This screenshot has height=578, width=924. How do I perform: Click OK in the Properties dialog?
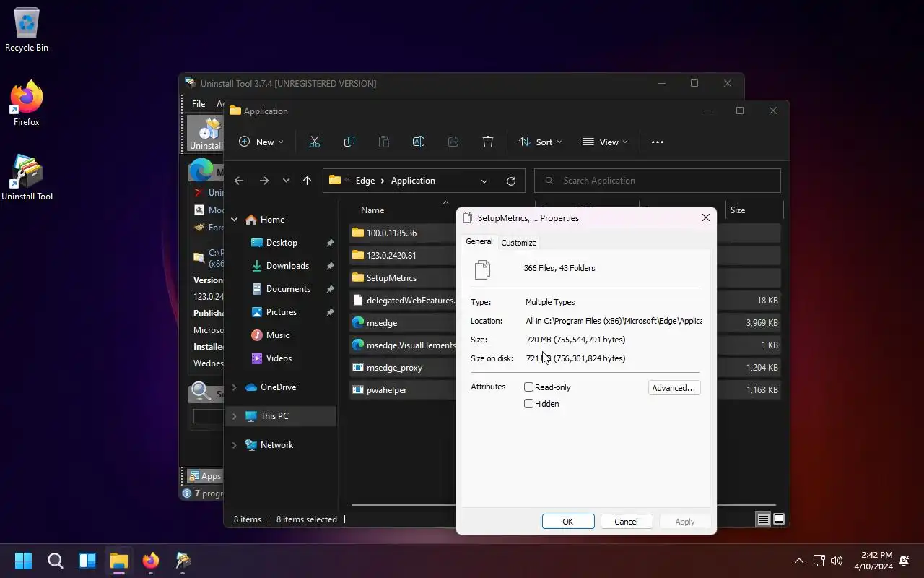pos(568,522)
